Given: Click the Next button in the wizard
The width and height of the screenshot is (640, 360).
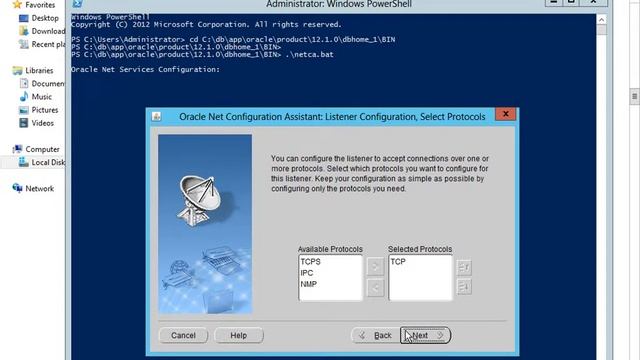Looking at the screenshot, I should coord(425,335).
